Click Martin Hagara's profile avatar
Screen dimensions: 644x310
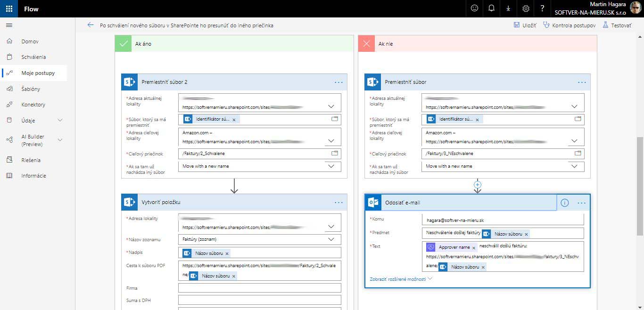(x=636, y=8)
